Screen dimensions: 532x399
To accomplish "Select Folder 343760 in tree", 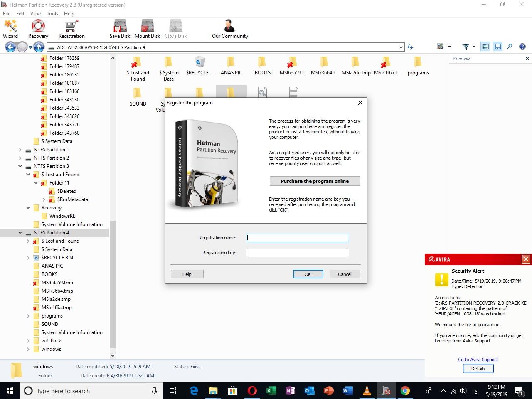I will click(x=64, y=133).
